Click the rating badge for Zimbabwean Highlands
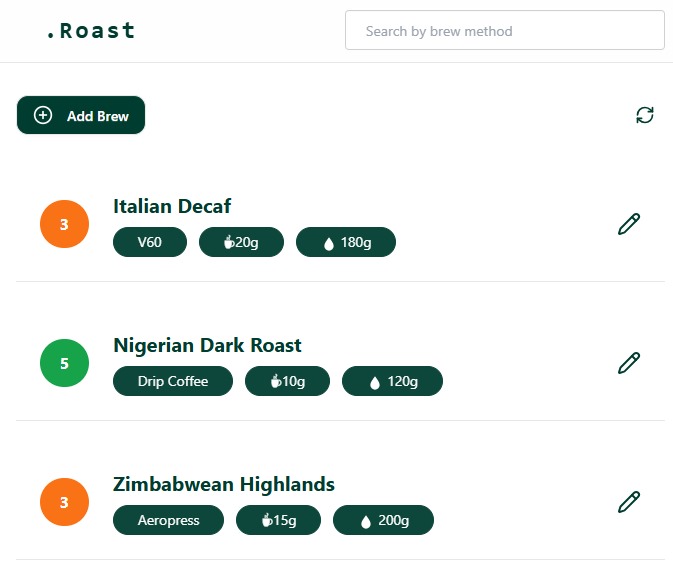Image resolution: width=673 pixels, height=588 pixels. coord(64,502)
